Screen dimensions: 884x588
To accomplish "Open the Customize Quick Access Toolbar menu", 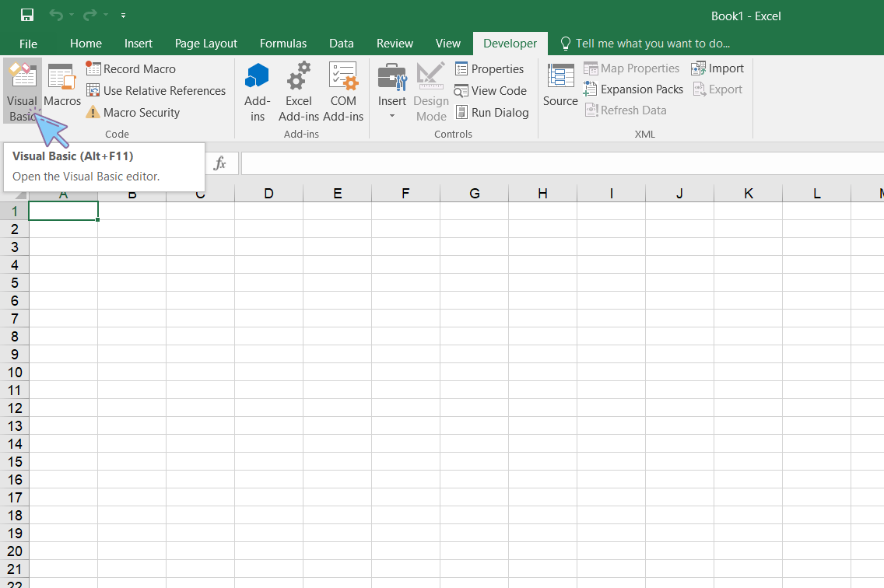I will coord(123,15).
